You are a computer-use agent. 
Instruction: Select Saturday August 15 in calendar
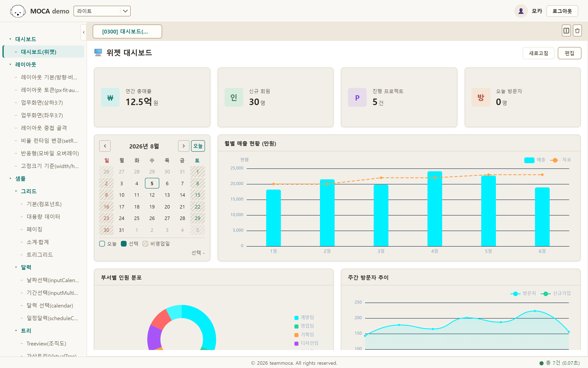coord(198,195)
